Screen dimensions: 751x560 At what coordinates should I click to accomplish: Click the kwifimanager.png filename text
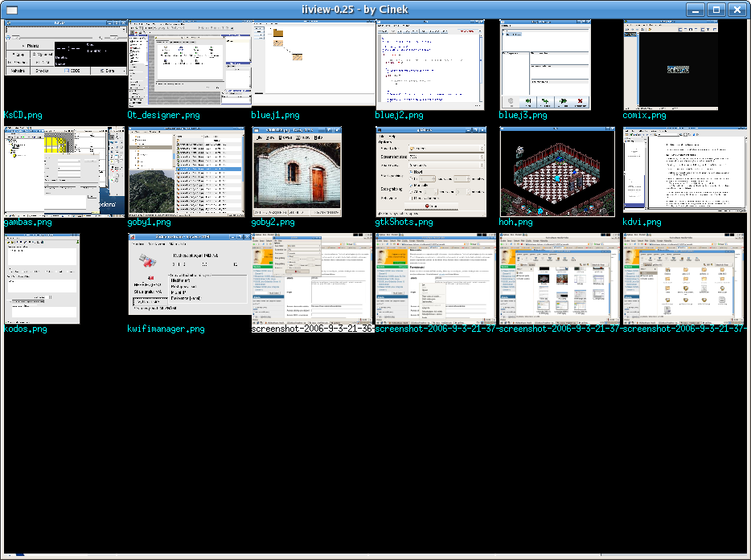(x=166, y=329)
